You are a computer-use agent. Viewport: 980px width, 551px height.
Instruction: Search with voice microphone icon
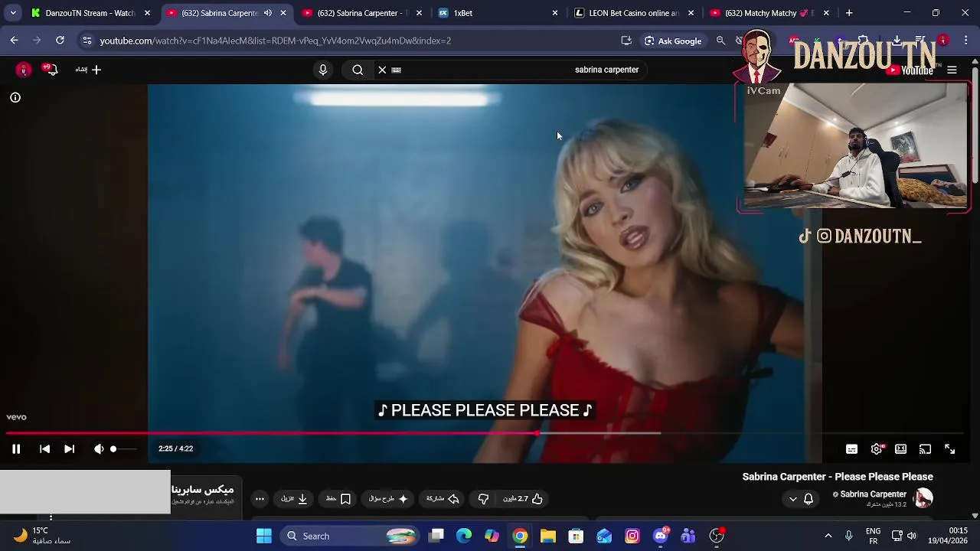click(322, 70)
